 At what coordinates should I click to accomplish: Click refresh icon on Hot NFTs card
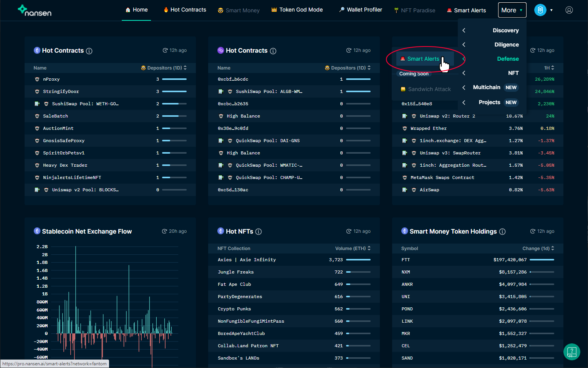tap(349, 231)
